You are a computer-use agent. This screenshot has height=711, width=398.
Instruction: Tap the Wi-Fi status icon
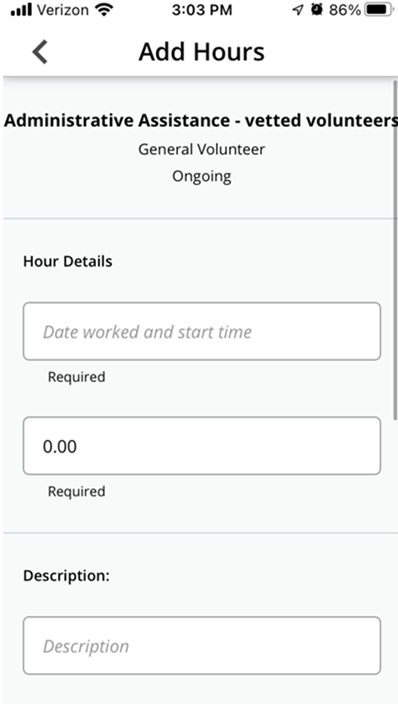[104, 10]
